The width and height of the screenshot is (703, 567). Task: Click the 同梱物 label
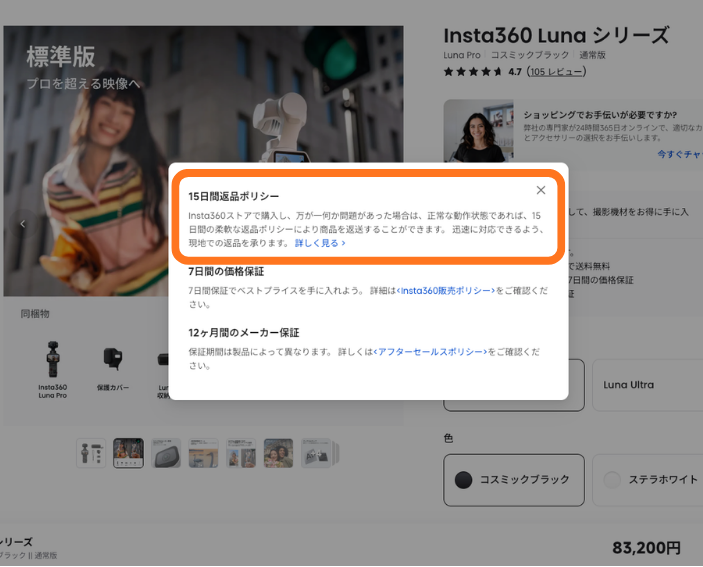pos(35,314)
